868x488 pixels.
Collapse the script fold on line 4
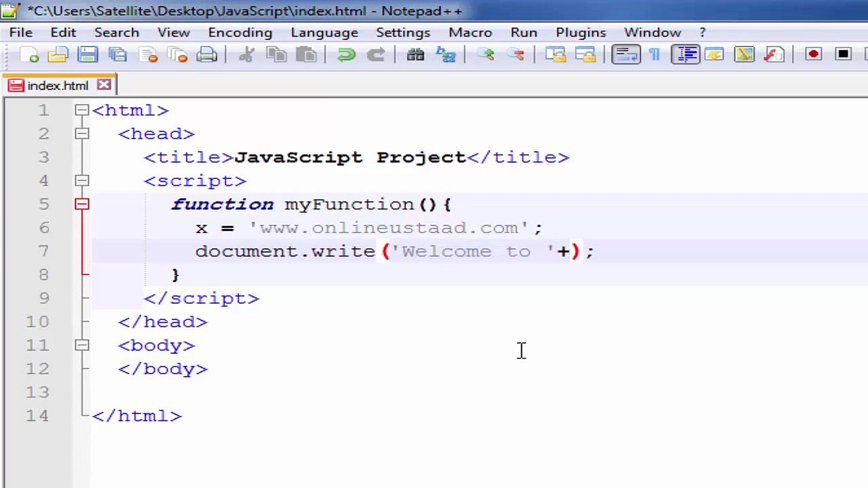[x=82, y=181]
